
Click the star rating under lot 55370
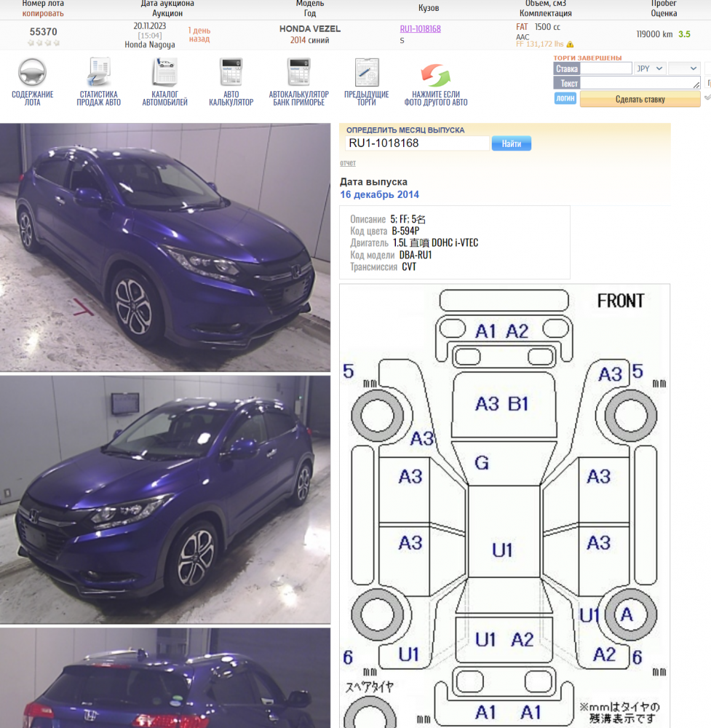[x=44, y=43]
